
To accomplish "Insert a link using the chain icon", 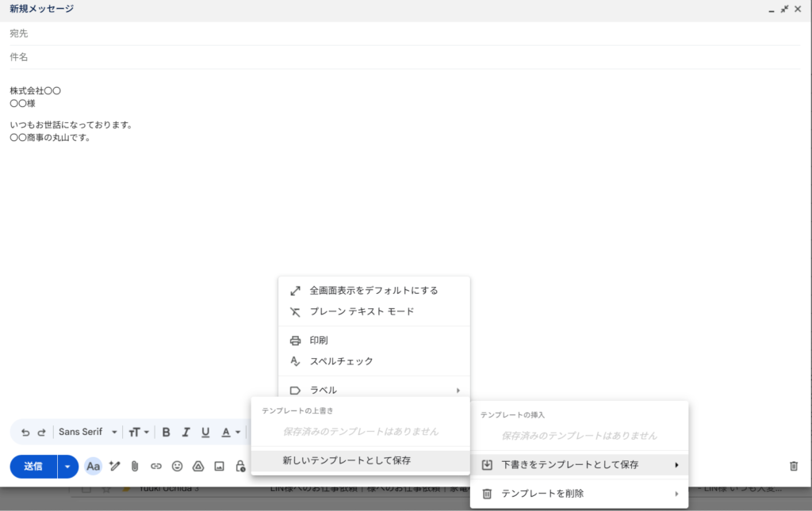I will (x=156, y=467).
